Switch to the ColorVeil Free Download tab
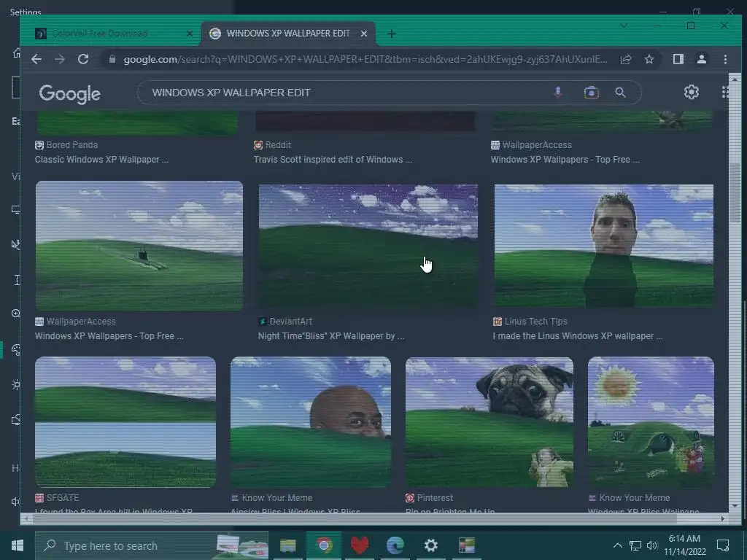Screen dimensions: 747x560 point(100,34)
